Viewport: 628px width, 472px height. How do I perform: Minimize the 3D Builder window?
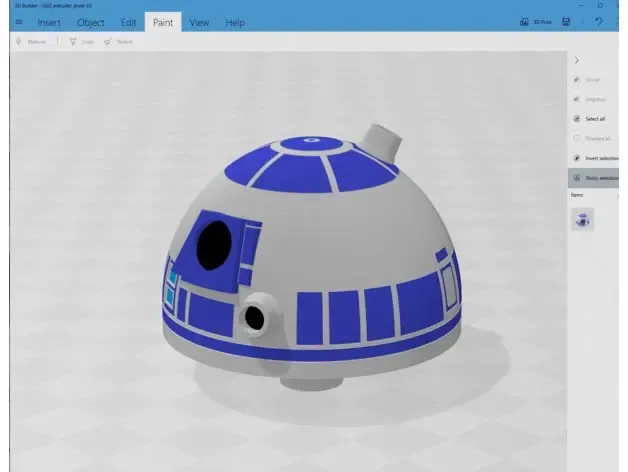(x=582, y=5)
